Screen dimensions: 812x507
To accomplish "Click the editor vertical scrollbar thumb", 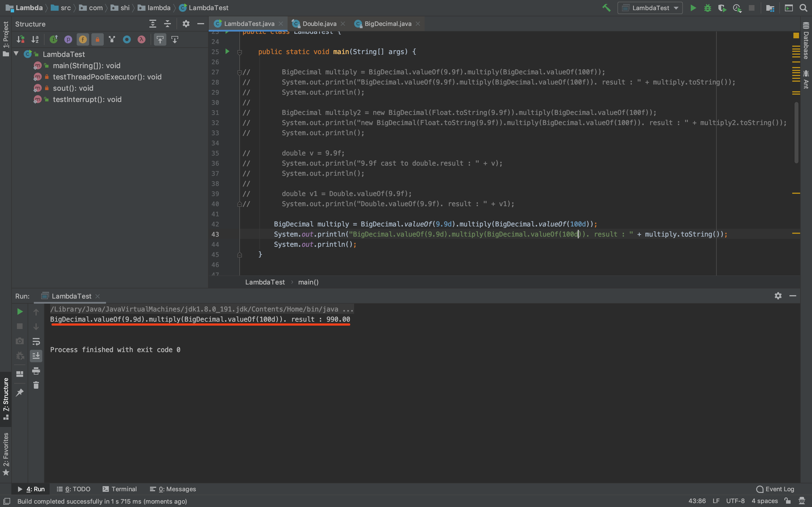I will point(796,132).
